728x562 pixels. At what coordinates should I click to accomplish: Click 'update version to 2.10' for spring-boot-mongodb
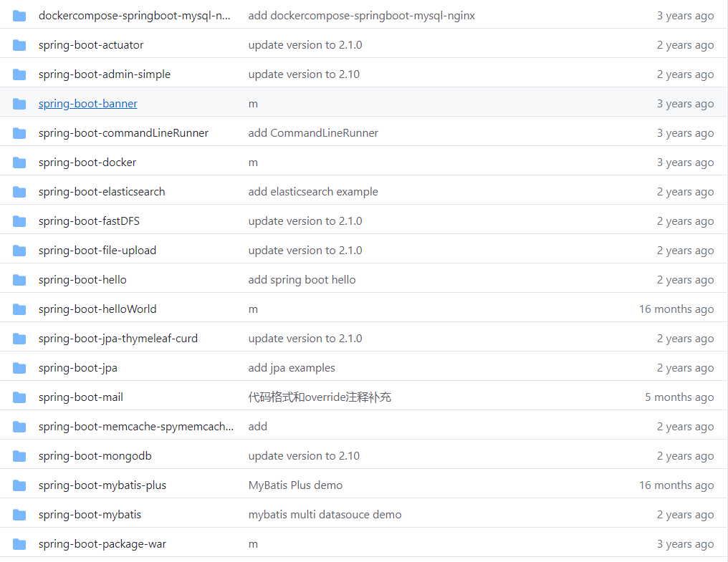pos(304,456)
